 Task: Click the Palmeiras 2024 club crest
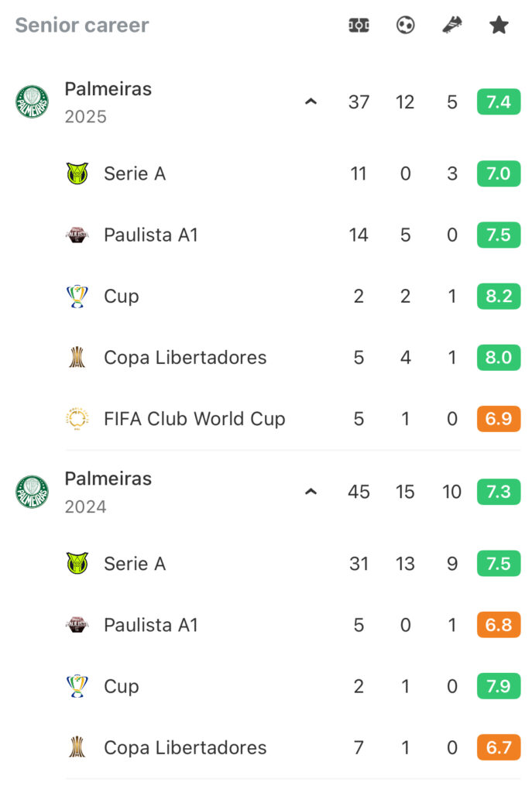33,492
